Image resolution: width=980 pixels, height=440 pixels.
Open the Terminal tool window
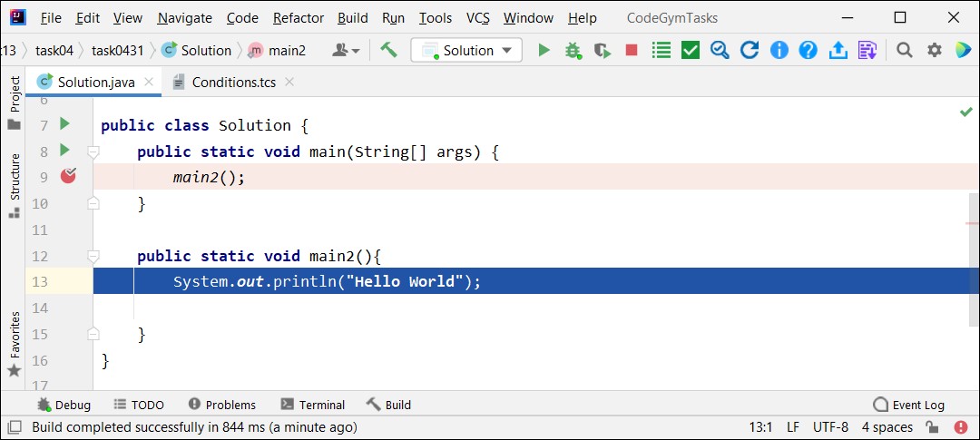click(312, 405)
